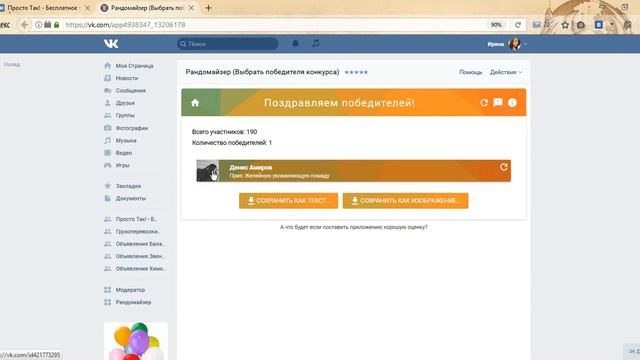Viewport: 640px width, 360px height.
Task: Bookmark page with star icon
Action: tap(565, 25)
